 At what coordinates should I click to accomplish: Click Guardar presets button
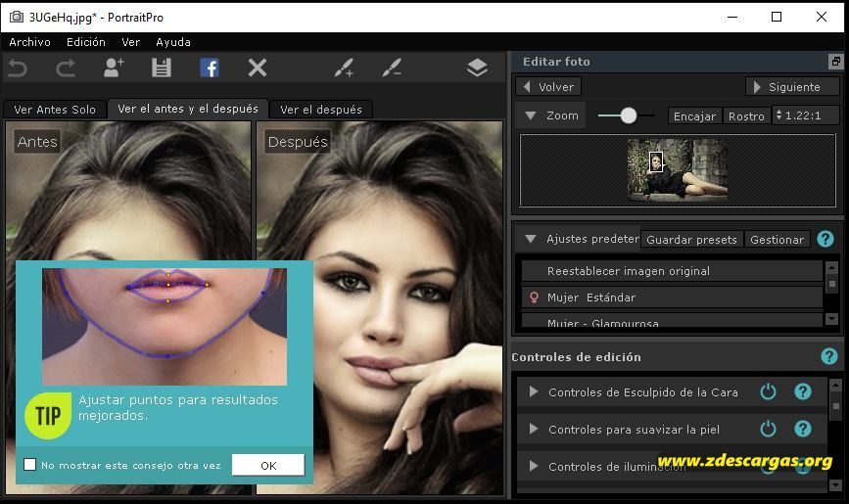click(691, 240)
